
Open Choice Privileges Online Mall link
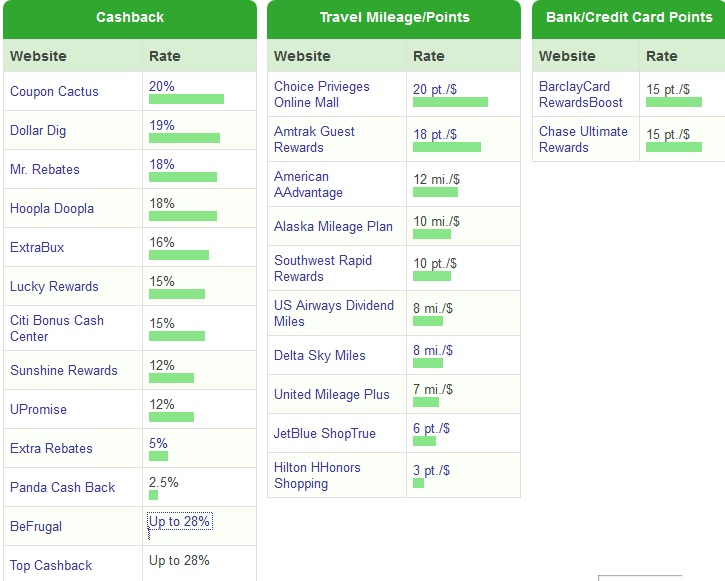[321, 94]
